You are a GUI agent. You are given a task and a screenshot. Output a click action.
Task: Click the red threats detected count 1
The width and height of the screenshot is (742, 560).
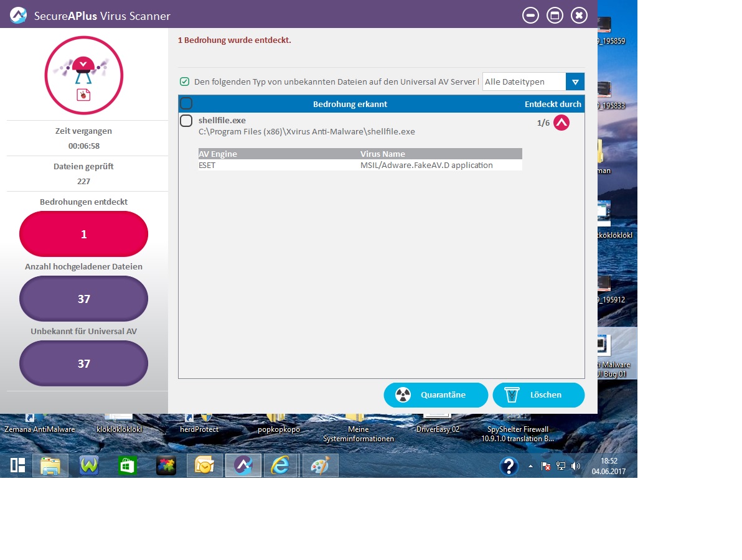click(84, 234)
